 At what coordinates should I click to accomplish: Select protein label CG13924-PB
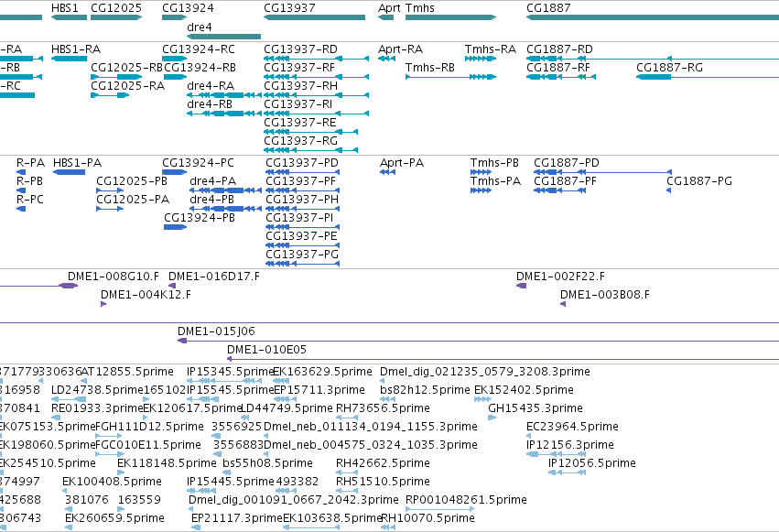(200, 218)
